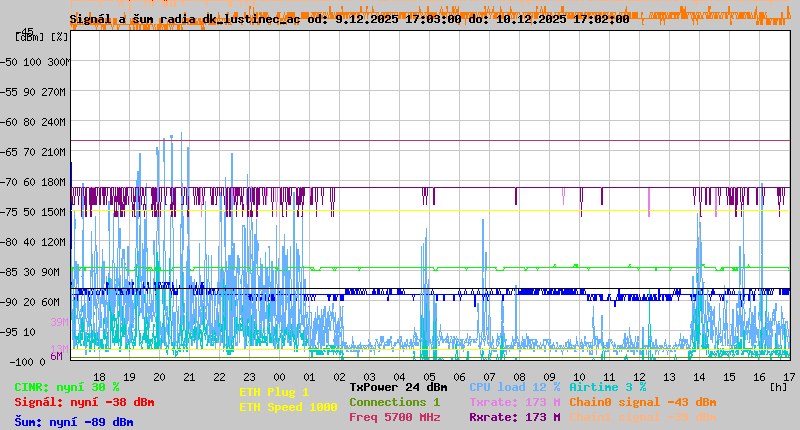This screenshot has height=430, width=800.
Task: Click the '14' hour label on time axis
Action: pos(699,377)
